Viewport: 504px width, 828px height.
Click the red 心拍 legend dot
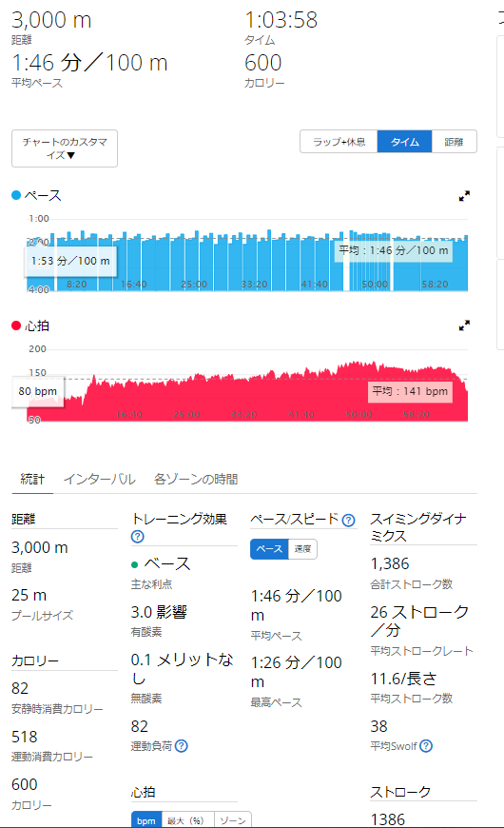[16, 325]
